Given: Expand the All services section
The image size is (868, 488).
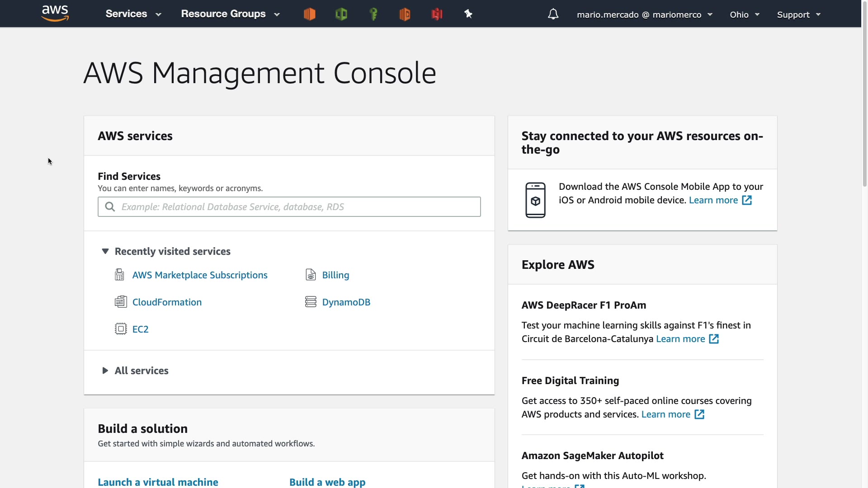Looking at the screenshot, I should (105, 371).
